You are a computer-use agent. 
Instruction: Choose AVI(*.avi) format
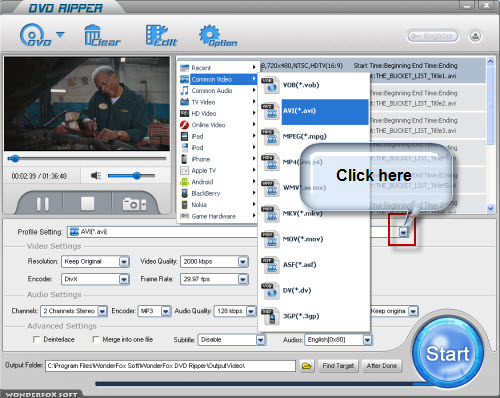point(314,111)
